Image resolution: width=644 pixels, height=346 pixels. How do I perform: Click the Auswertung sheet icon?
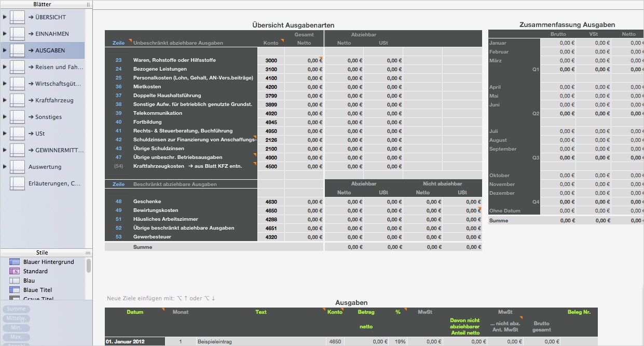17,167
